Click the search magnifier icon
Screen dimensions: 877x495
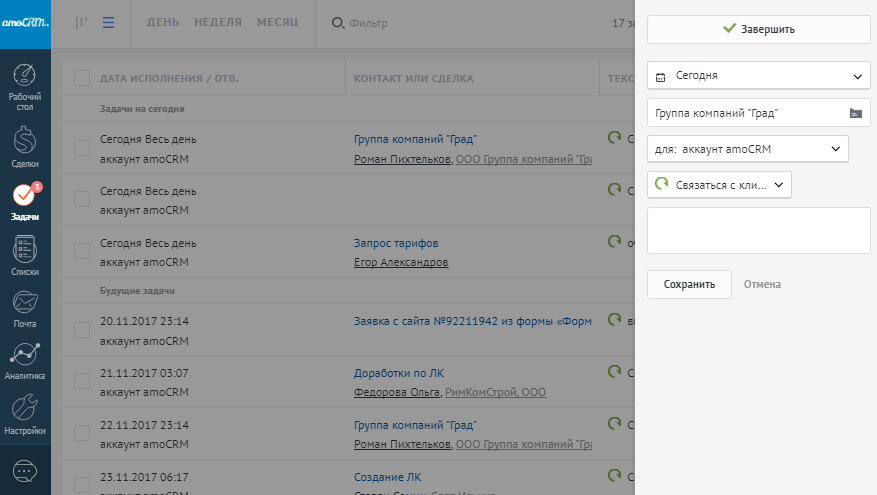[338, 23]
